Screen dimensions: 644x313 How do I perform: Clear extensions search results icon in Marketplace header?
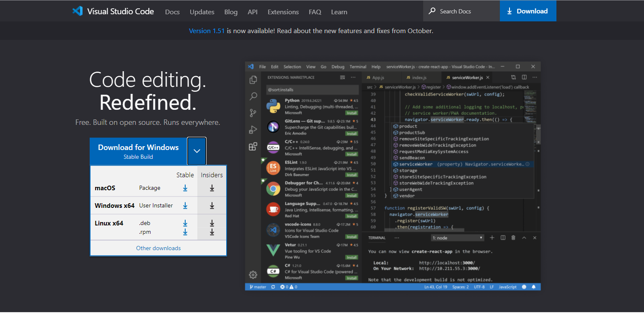click(342, 78)
